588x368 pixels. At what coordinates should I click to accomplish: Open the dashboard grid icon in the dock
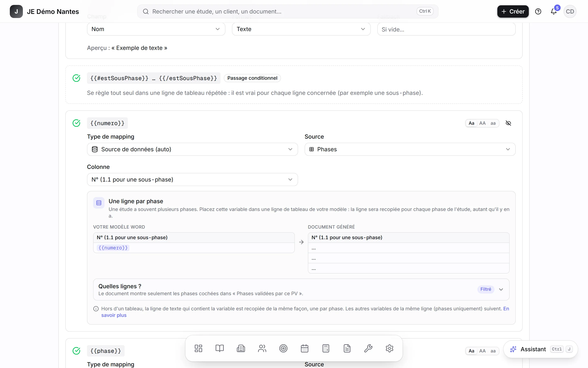pos(198,348)
